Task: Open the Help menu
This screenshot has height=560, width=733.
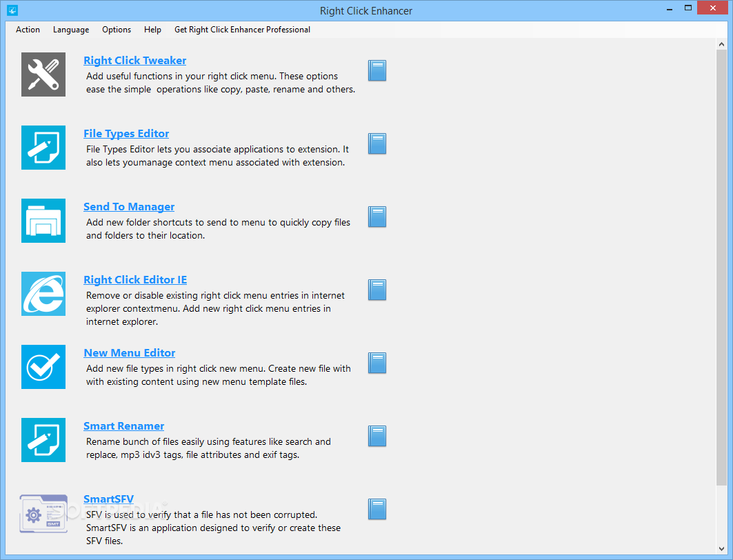Action: 152,30
